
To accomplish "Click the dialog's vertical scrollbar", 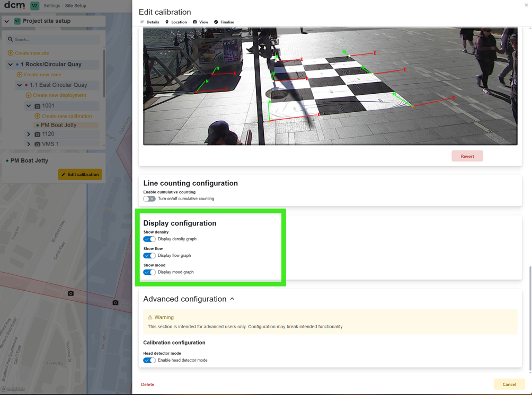I will pyautogui.click(x=530, y=319).
